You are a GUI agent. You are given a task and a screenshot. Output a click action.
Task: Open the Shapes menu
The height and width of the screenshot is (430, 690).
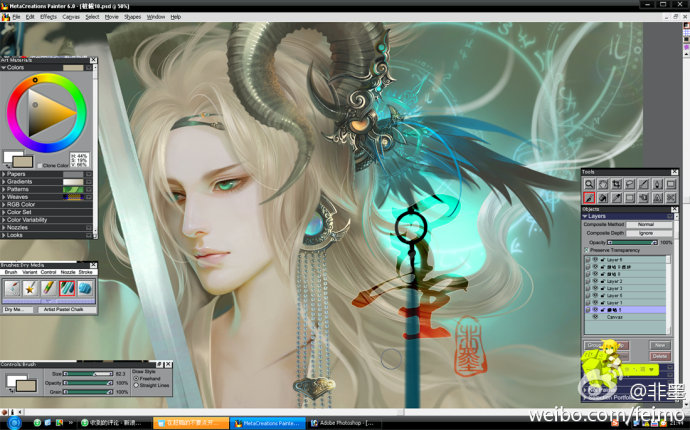(x=132, y=17)
